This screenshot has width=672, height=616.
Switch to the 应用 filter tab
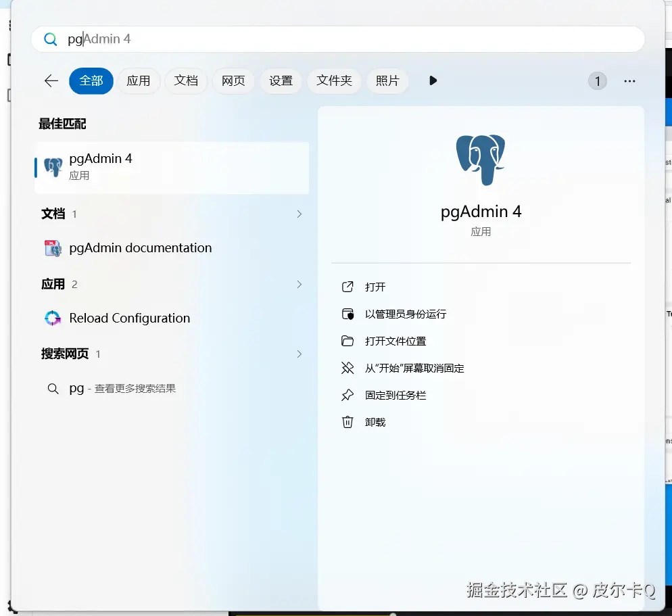click(x=139, y=80)
